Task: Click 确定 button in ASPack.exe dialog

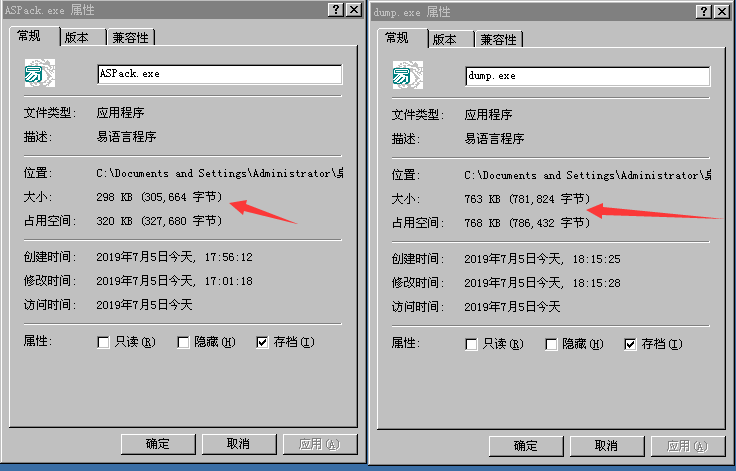Action: (158, 444)
